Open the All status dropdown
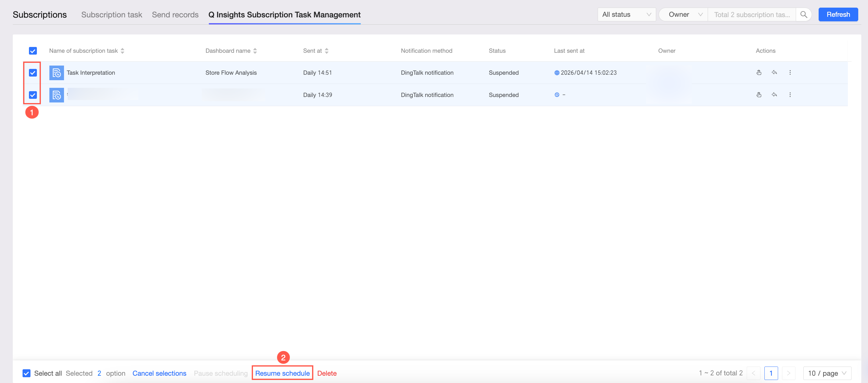The height and width of the screenshot is (383, 868). tap(626, 15)
